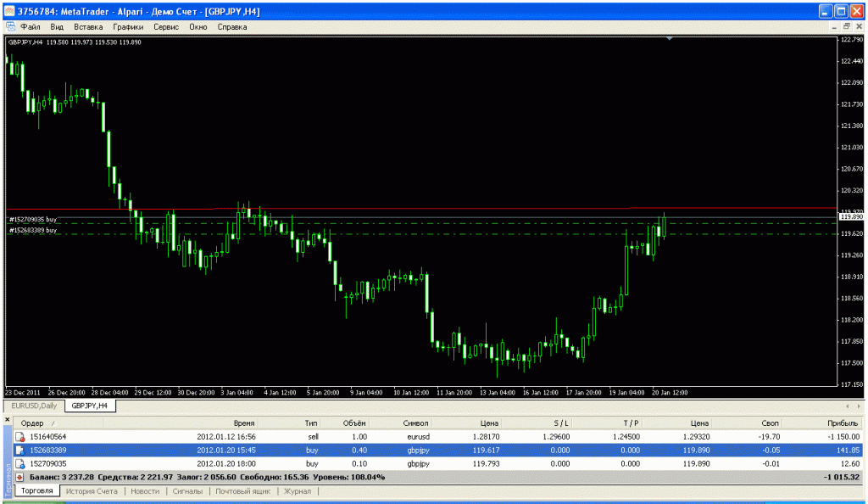Click the chart shift triangle marker
This screenshot has width=868, height=504.
tap(670, 39)
